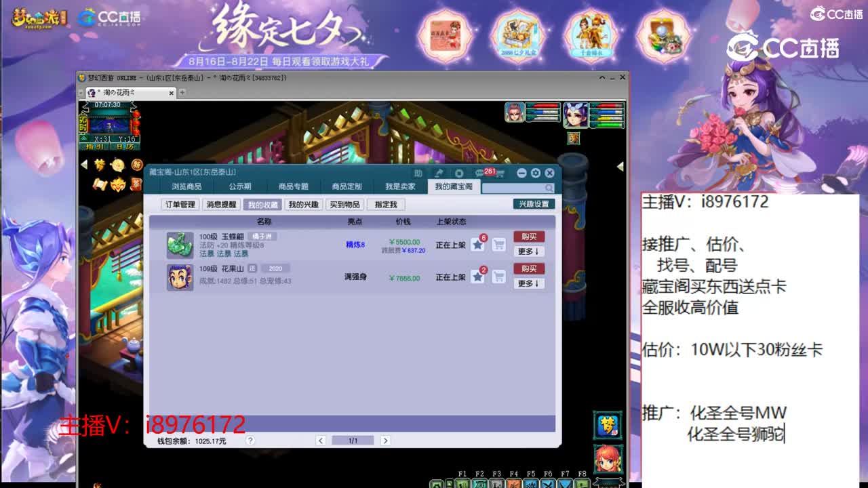The image size is (868, 488).
Task: Click the F5 skill icon in hotkey bar
Action: [531, 483]
